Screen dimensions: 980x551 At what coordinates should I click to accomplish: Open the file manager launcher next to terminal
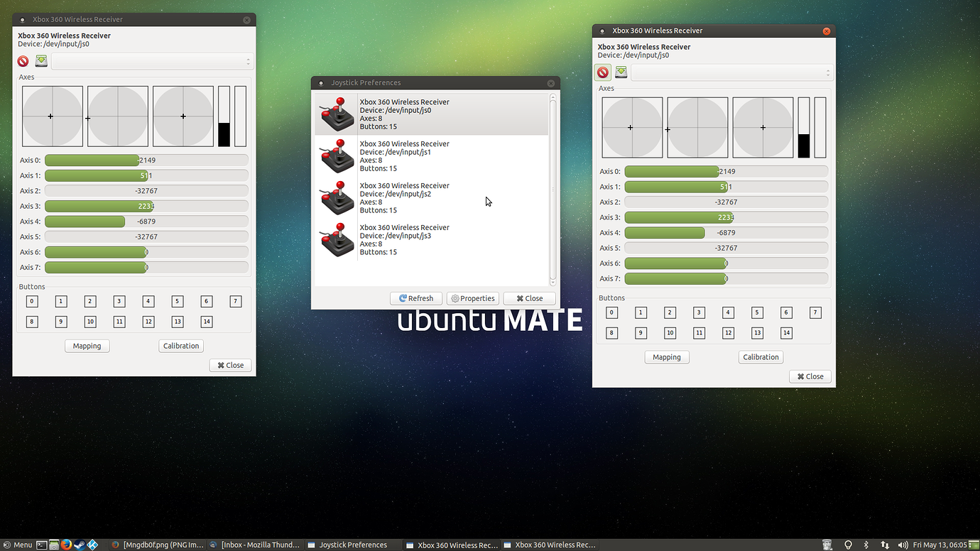[x=54, y=545]
